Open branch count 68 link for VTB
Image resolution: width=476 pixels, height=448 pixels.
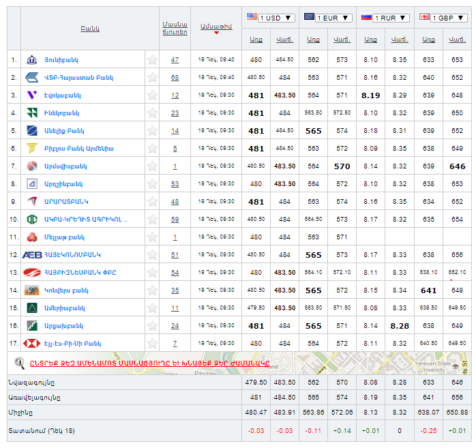point(175,78)
